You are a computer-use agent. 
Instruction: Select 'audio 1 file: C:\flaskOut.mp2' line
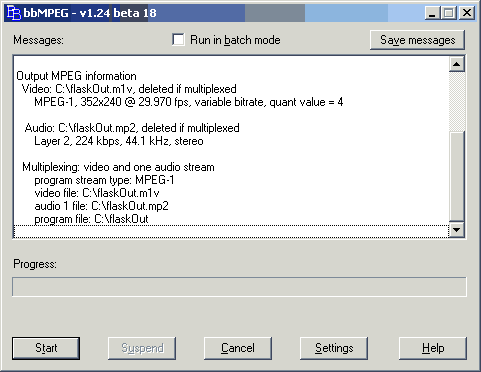tap(101, 206)
